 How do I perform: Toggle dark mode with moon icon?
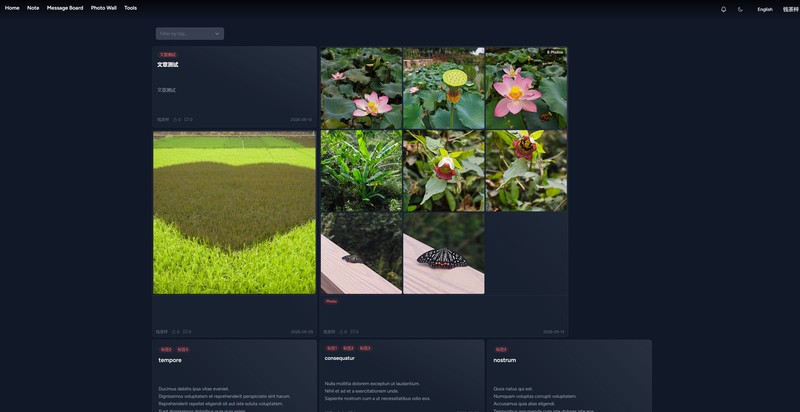pyautogui.click(x=740, y=9)
